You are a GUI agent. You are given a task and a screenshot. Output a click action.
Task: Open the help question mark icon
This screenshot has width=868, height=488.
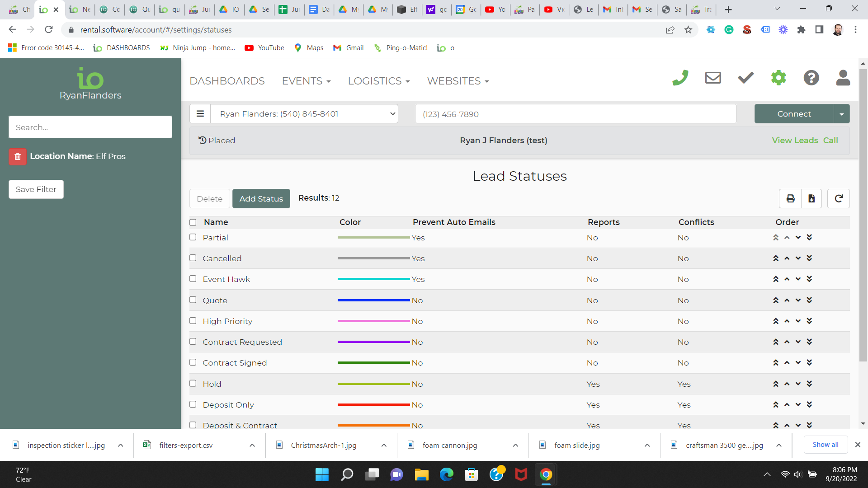[x=811, y=78]
